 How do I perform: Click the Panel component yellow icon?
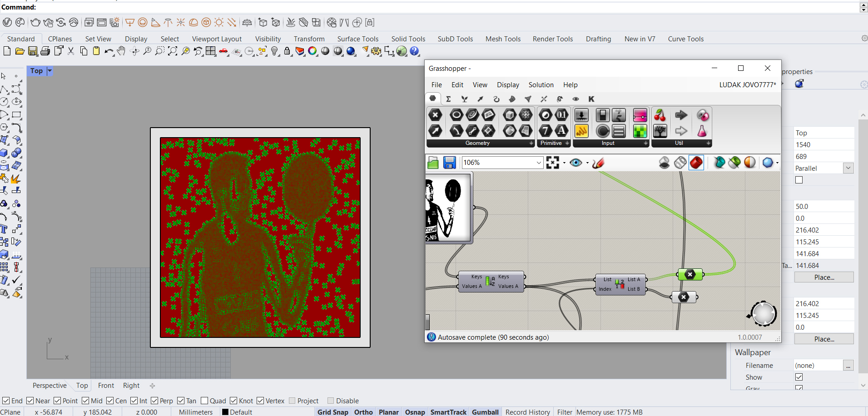(581, 131)
